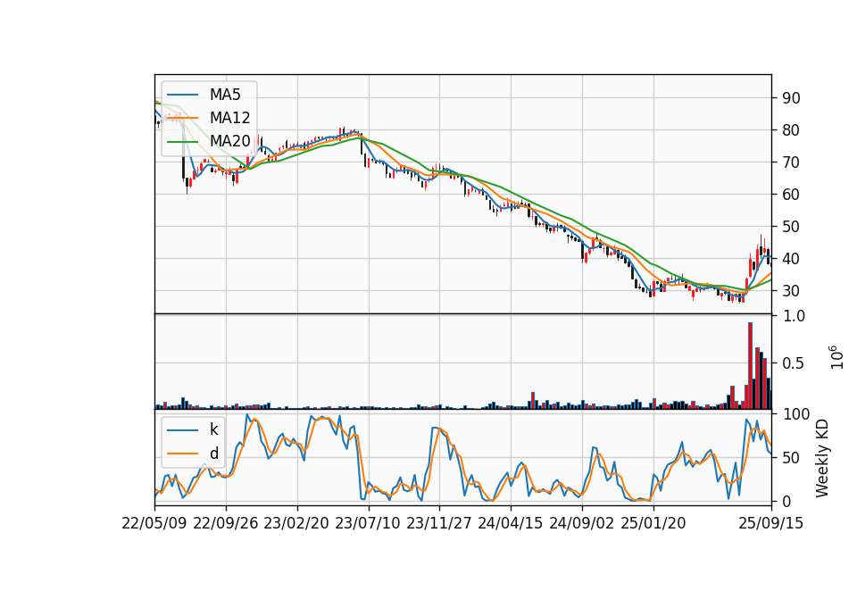Click the date label 25/09/15
The width and height of the screenshot is (857, 616).
coord(771,523)
